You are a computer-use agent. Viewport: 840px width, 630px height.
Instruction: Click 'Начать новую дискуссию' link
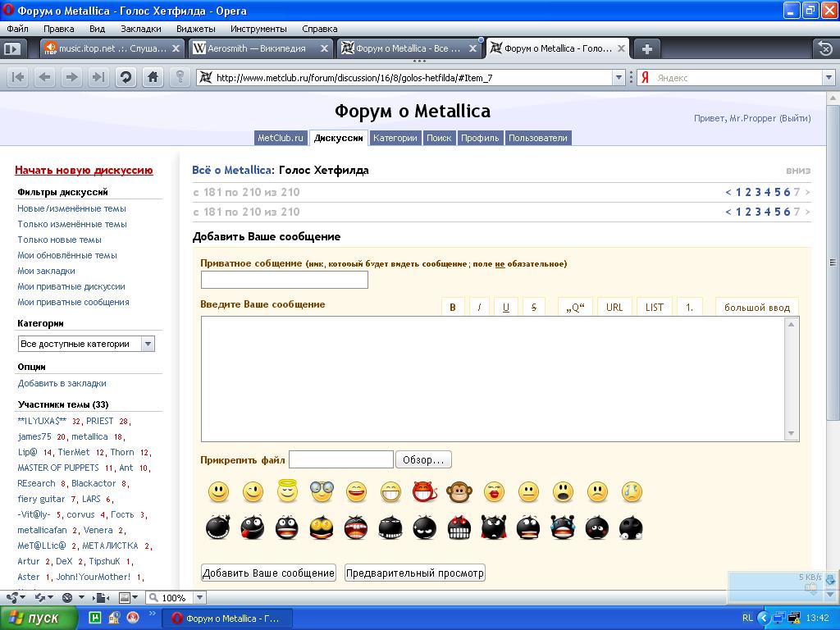(84, 171)
